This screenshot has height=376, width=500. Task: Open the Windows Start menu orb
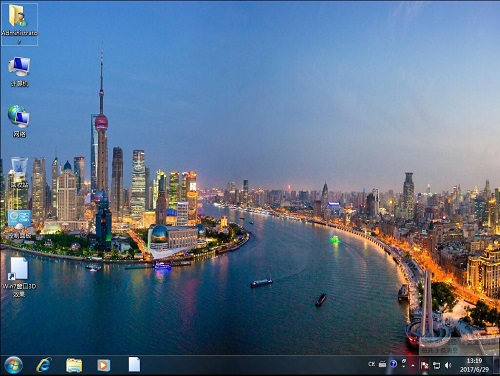coord(14,365)
